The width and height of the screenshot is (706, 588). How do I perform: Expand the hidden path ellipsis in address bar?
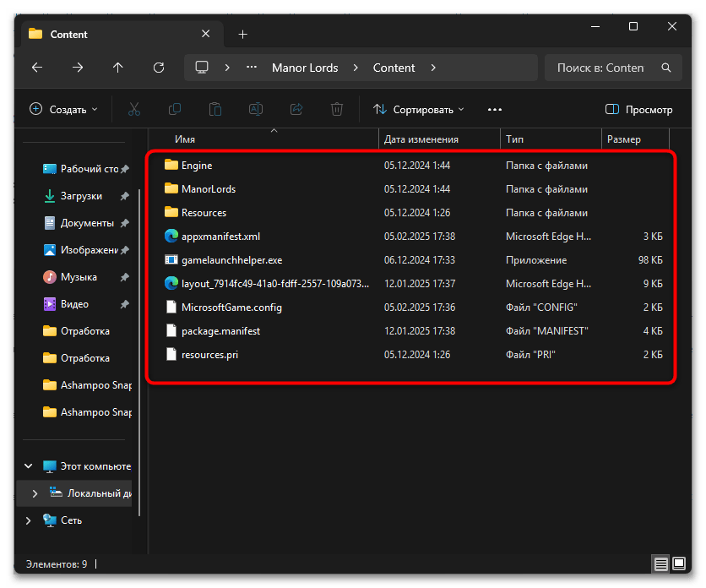pos(252,68)
